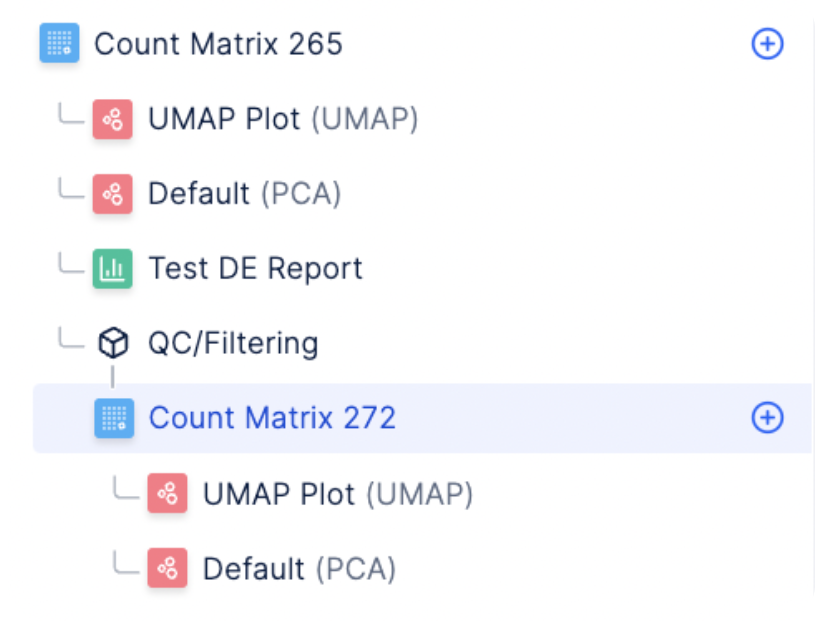Click blank space in highlighted Count Matrix 272 row
822x632 pixels.
tap(571, 418)
